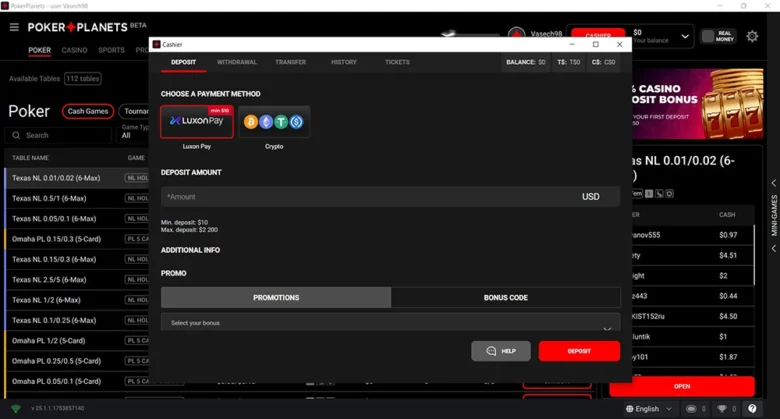Image resolution: width=780 pixels, height=419 pixels.
Task: Select the Cash Games filter pill
Action: click(x=88, y=111)
